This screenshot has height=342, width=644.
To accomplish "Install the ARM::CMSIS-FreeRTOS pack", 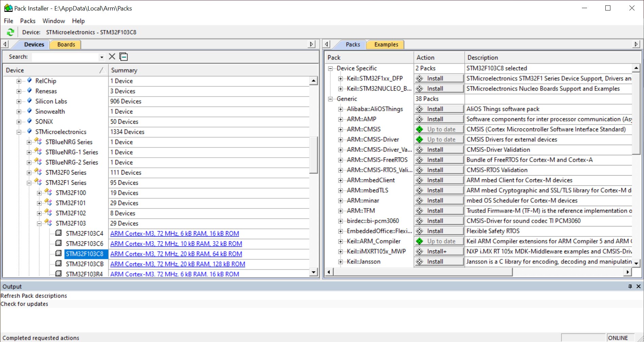I will [x=439, y=160].
